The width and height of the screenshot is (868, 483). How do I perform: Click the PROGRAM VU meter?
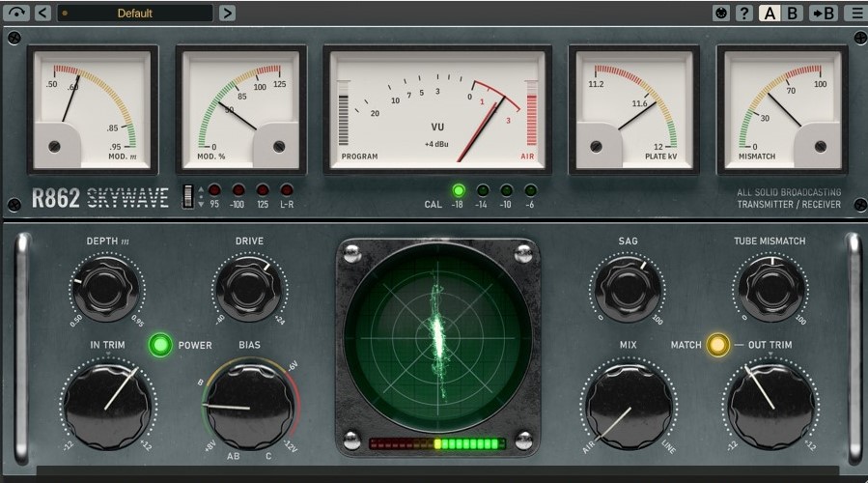tap(437, 110)
